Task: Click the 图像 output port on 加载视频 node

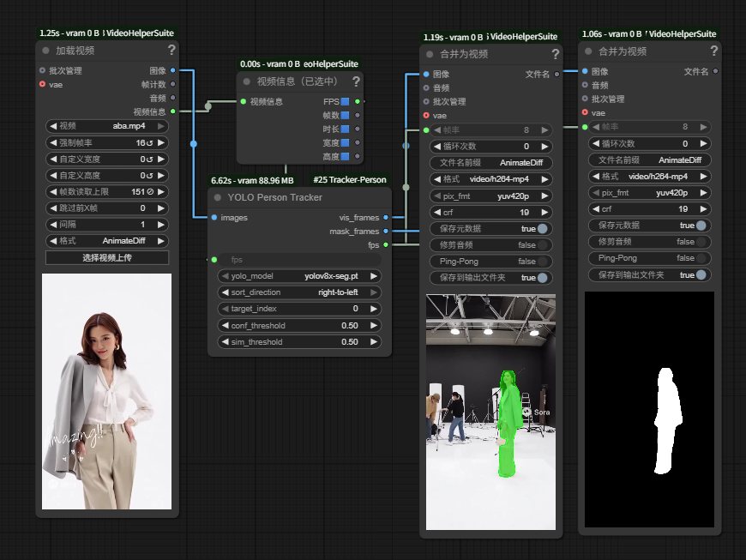Action: [173, 70]
